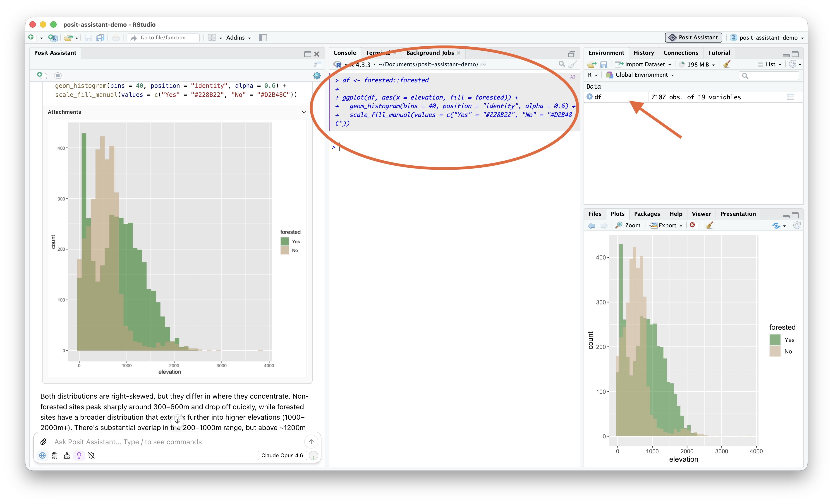Open the Tutorial tab

[x=719, y=53]
